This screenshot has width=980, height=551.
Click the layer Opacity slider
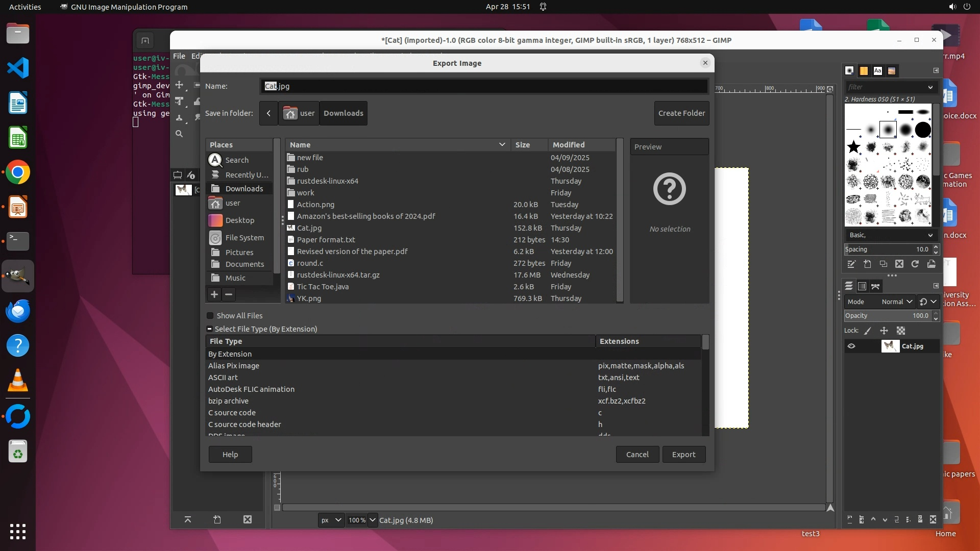(887, 316)
